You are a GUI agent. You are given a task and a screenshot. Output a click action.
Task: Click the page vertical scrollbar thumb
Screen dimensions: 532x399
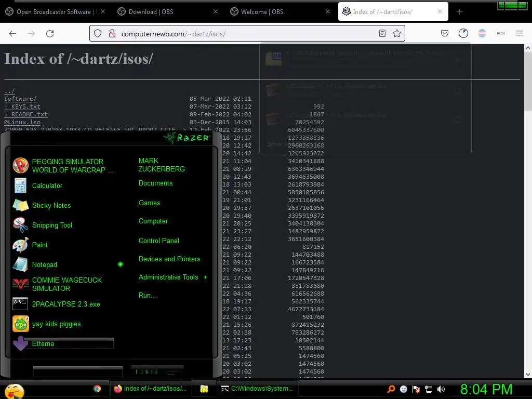(528, 82)
